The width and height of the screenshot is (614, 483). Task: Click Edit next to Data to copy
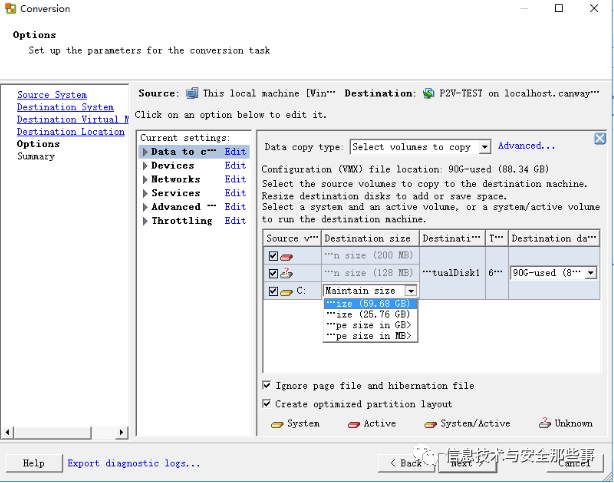pos(235,152)
